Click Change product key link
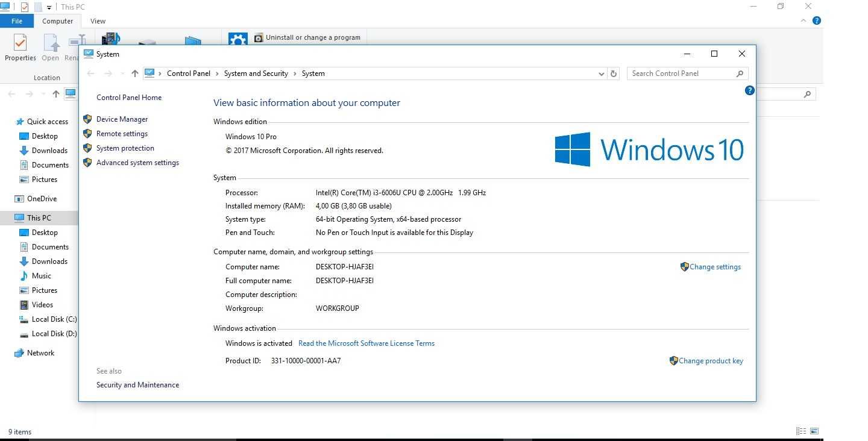 coord(711,361)
